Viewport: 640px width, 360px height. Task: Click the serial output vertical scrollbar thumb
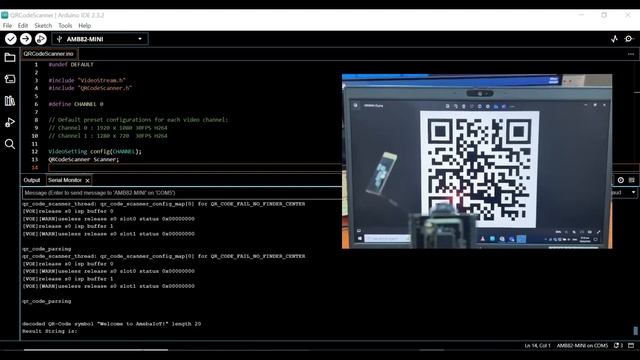636,330
